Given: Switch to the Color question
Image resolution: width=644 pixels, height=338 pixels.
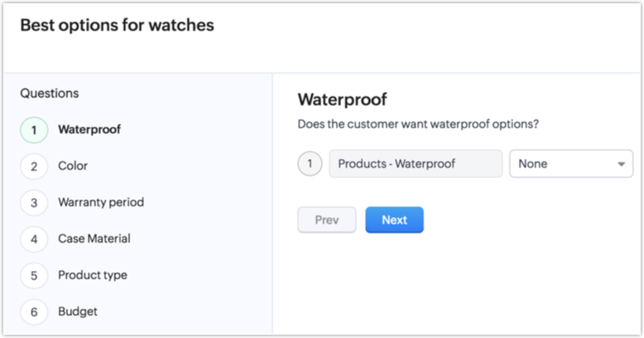Looking at the screenshot, I should 73,166.
